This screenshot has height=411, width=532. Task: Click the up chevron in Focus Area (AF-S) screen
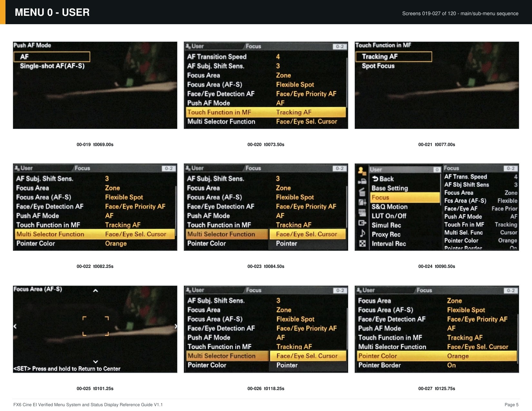coord(95,291)
